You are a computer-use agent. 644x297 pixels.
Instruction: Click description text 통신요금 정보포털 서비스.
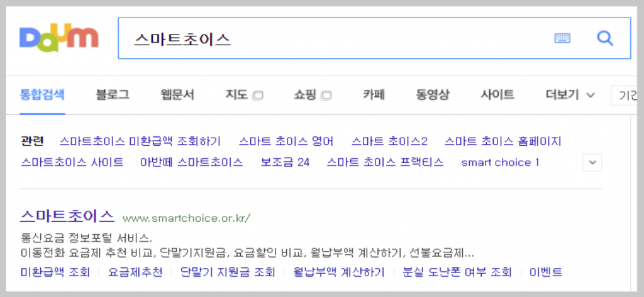click(x=86, y=238)
